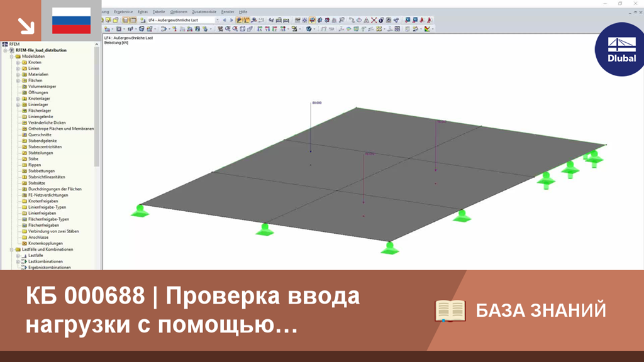The width and height of the screenshot is (644, 362).
Task: Collapse the Lastfälle und Kombinationen node
Action: (11, 249)
